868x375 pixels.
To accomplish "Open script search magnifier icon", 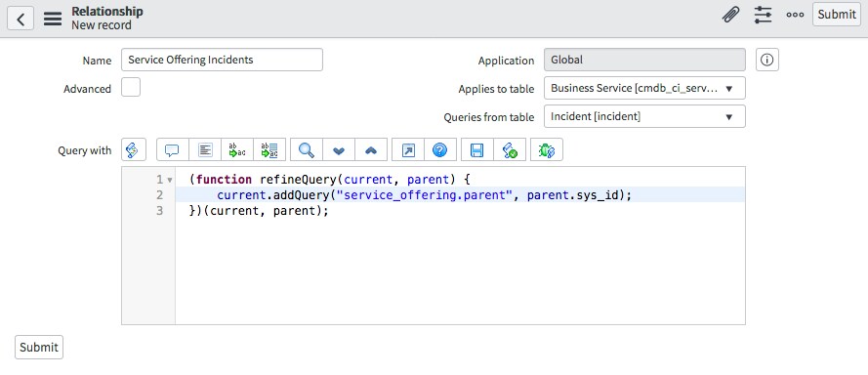I will (307, 149).
